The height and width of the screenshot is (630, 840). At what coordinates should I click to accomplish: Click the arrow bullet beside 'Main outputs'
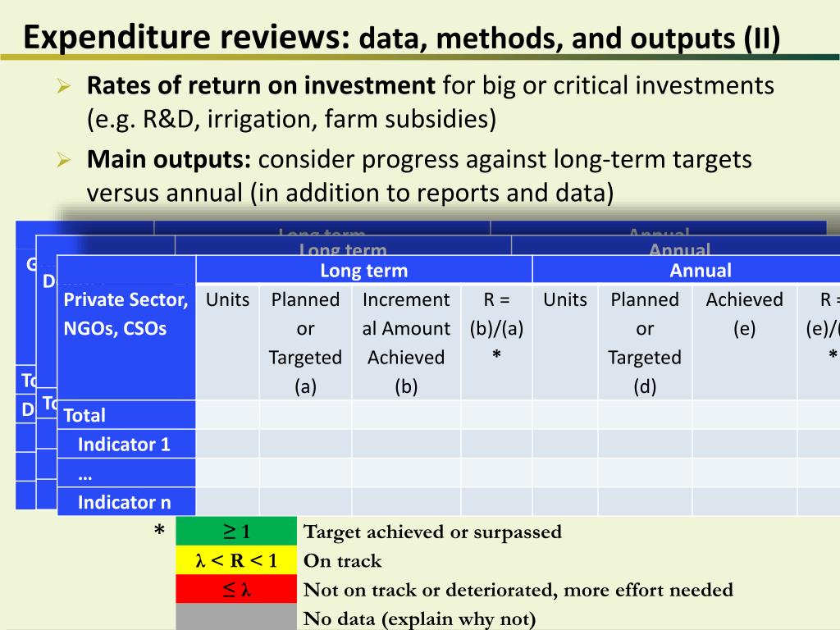(x=64, y=160)
